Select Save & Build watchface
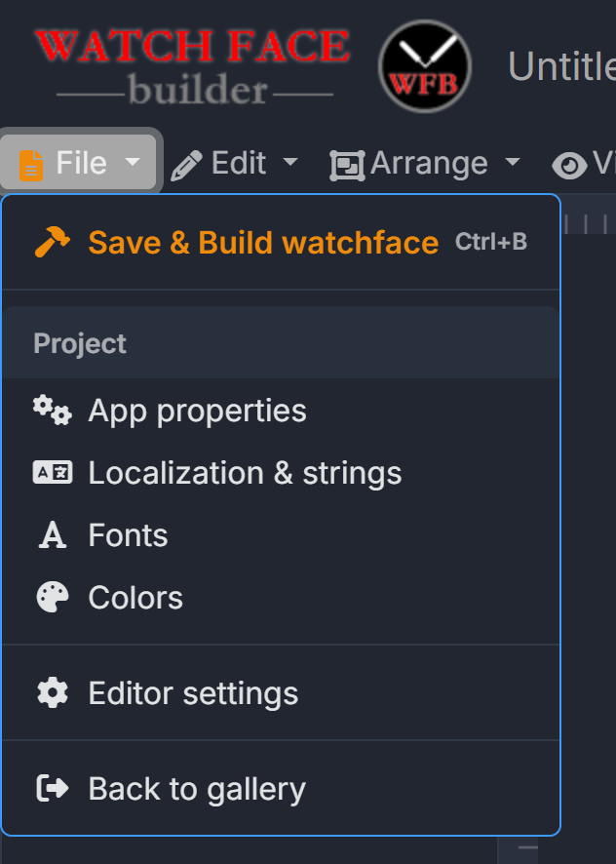This screenshot has height=864, width=616. tap(281, 243)
